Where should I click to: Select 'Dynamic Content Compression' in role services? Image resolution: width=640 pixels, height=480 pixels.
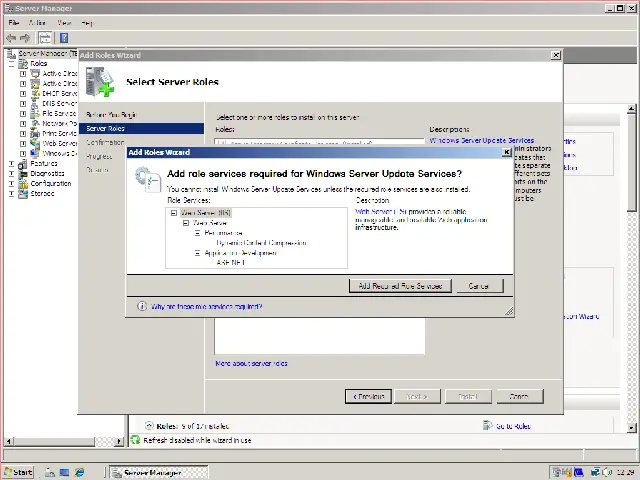coord(261,243)
